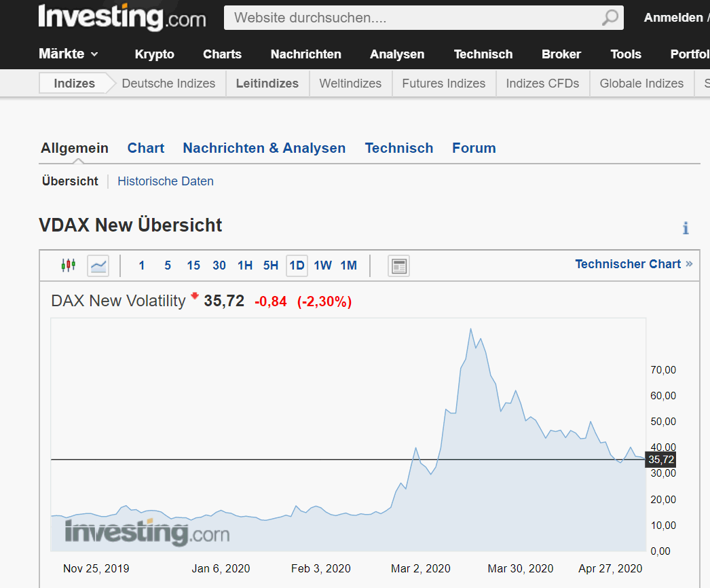Open Historische Daten
710x588 pixels.
pyautogui.click(x=165, y=181)
